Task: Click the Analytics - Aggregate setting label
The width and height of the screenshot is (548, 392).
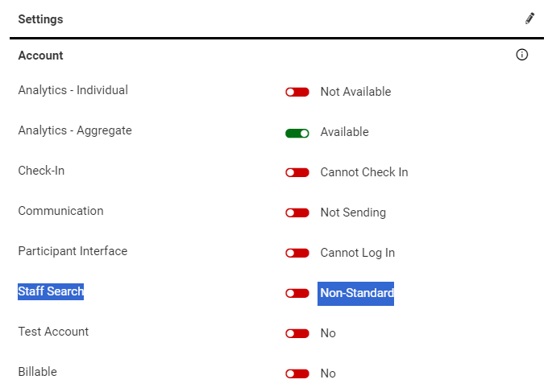Action: (x=75, y=130)
